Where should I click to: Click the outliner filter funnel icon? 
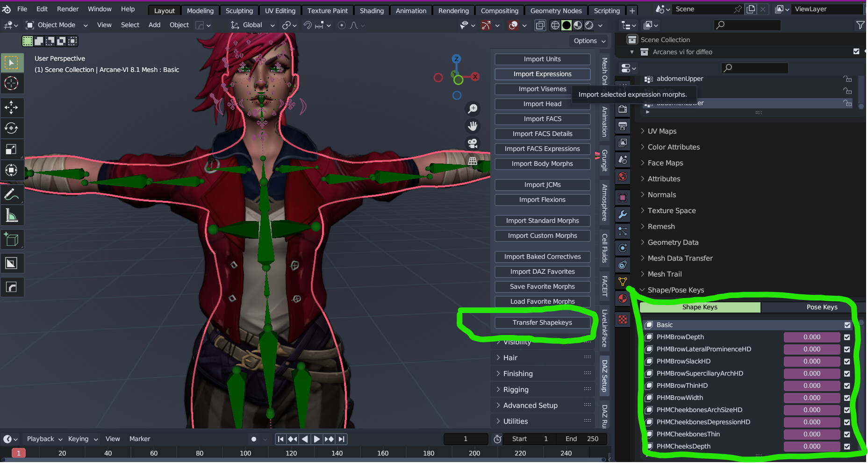point(860,25)
